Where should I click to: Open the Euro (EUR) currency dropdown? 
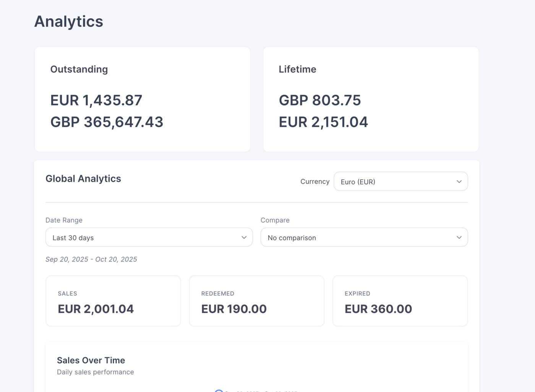[x=400, y=182]
